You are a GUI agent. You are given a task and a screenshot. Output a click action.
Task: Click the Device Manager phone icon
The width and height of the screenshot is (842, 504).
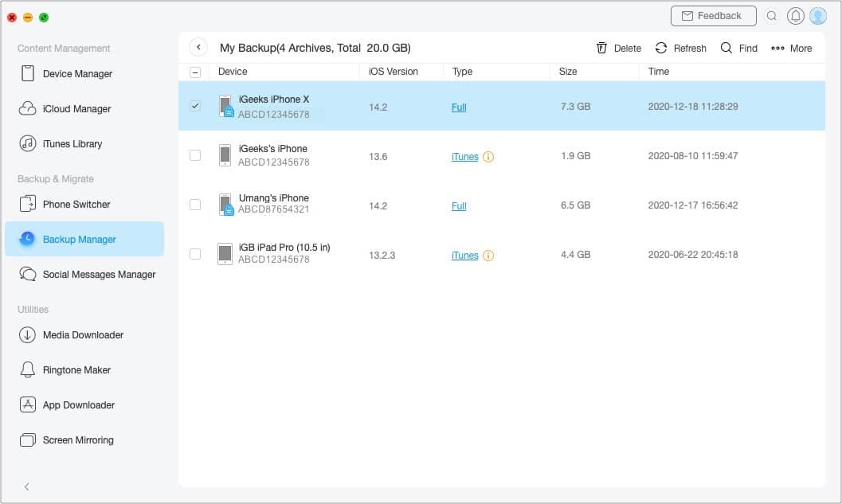click(x=27, y=73)
